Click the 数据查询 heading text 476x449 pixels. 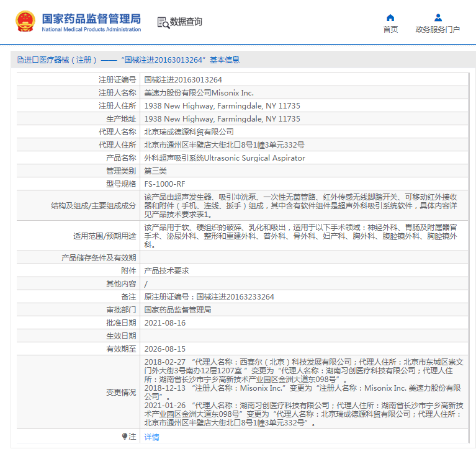(x=186, y=22)
